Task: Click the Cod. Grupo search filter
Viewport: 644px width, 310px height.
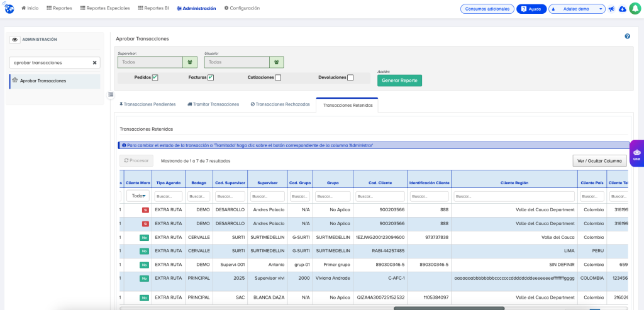Action: [x=300, y=196]
